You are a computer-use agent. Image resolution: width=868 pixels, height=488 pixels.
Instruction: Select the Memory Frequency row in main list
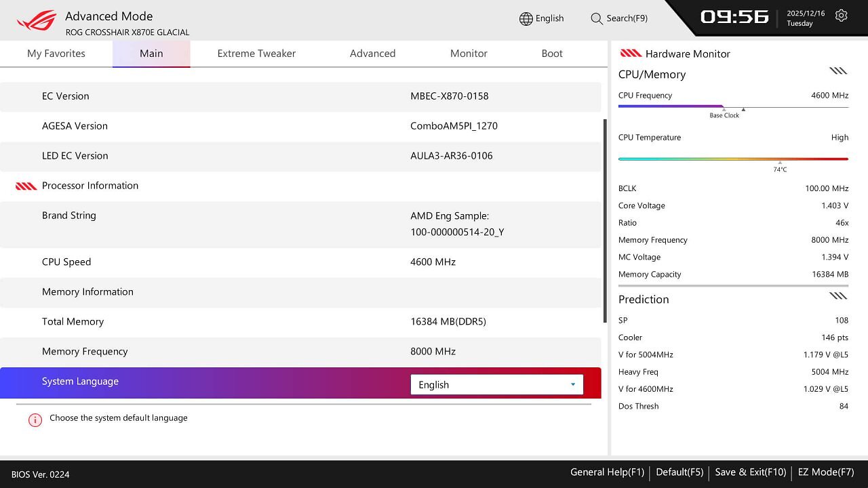coord(300,352)
